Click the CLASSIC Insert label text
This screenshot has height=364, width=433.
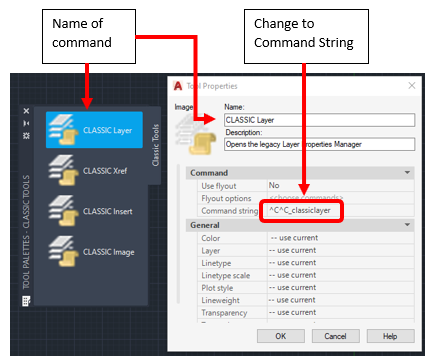108,211
